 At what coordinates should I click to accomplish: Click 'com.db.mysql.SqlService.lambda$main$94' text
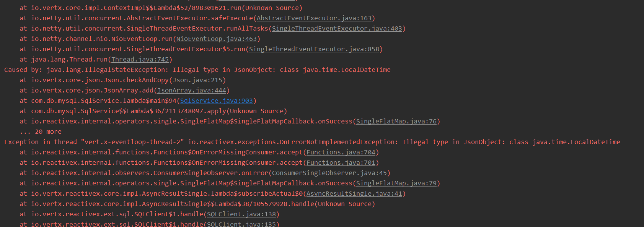point(104,101)
